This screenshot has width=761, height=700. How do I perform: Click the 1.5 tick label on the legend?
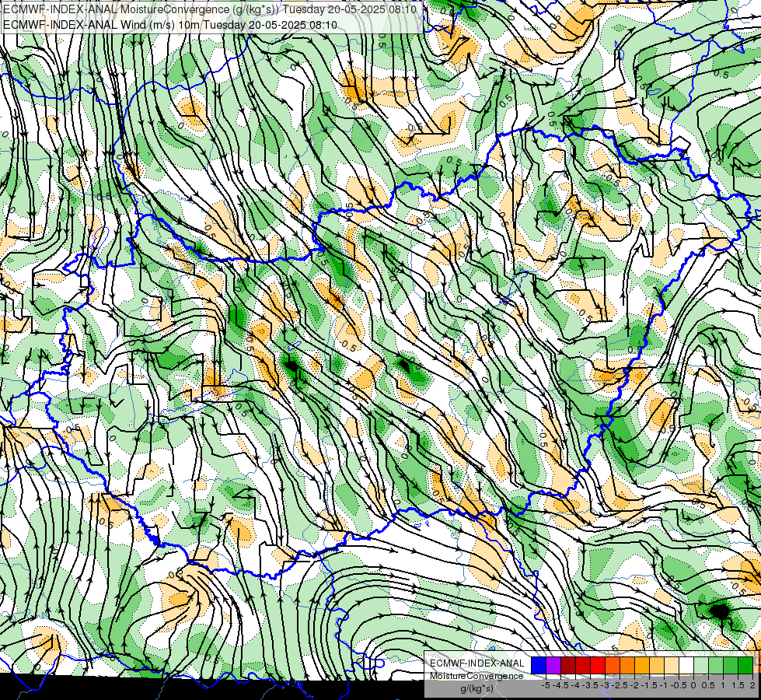point(738,685)
